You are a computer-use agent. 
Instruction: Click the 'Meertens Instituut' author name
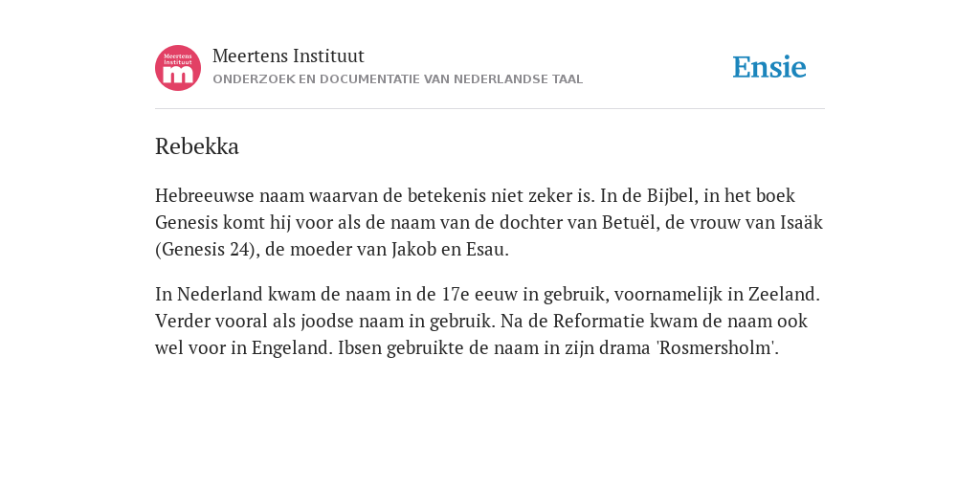[288, 56]
